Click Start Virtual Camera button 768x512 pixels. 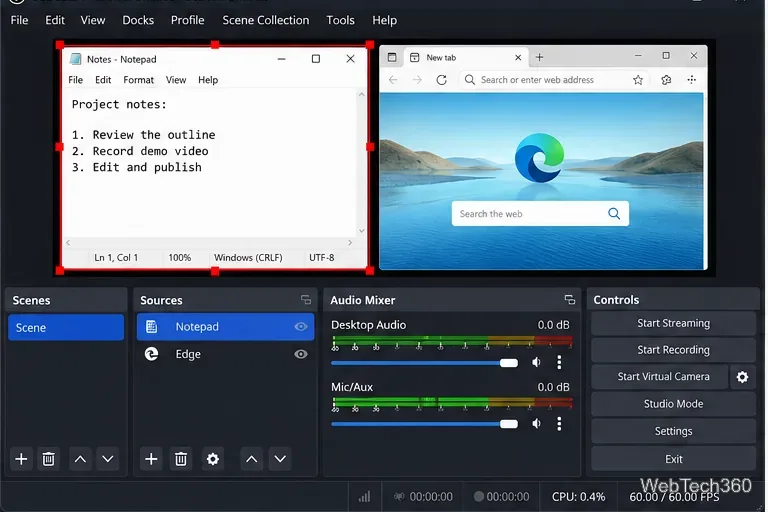[x=660, y=377]
